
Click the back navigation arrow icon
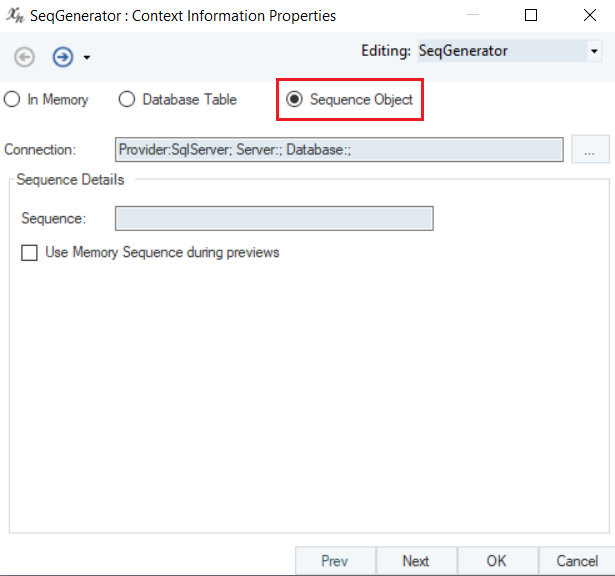(x=24, y=57)
